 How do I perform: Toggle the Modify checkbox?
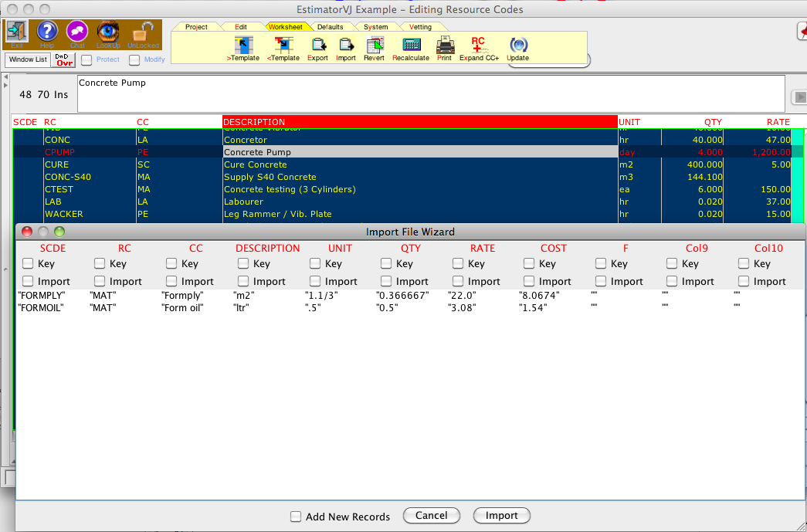pyautogui.click(x=134, y=60)
